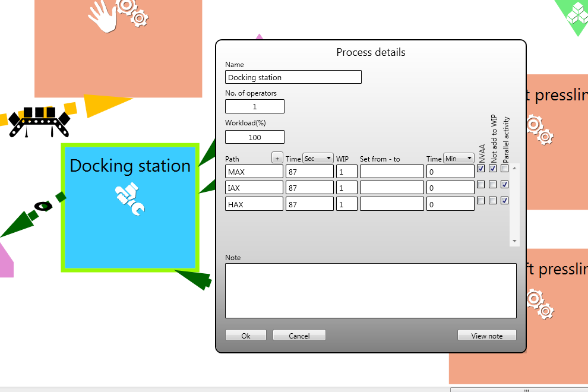Click the Workload percent field
This screenshot has width=588, height=392.
point(255,137)
